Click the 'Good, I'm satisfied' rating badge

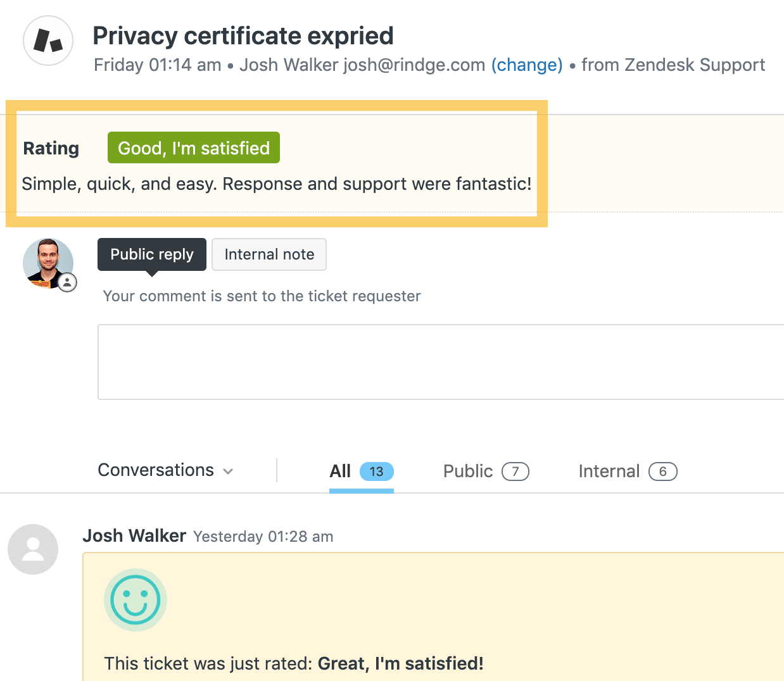point(193,147)
